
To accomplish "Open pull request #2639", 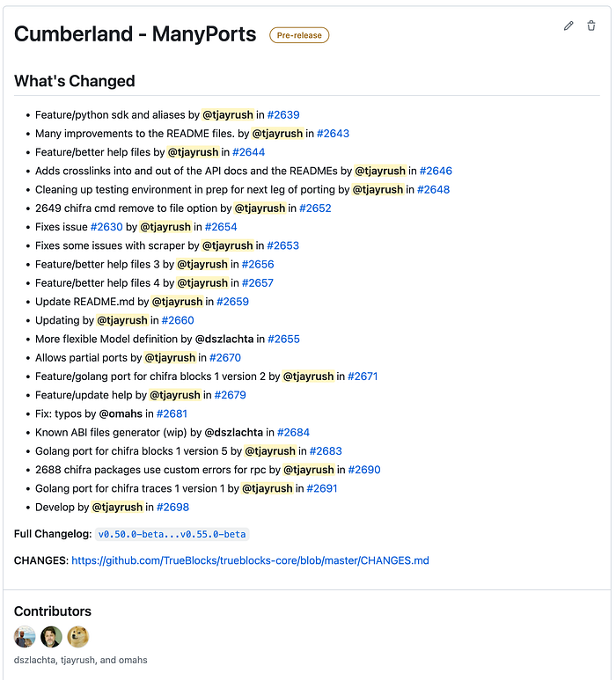I will (x=283, y=115).
